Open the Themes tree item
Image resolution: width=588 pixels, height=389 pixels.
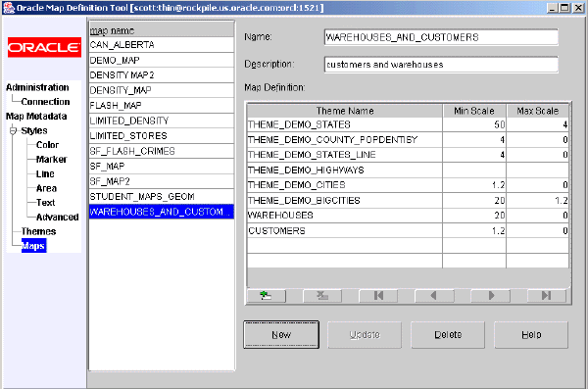pos(38,231)
